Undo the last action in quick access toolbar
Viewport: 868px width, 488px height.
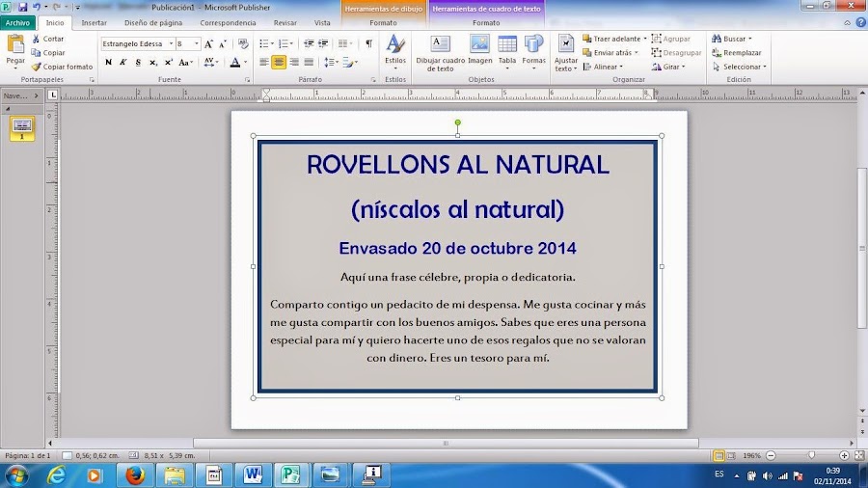37,7
